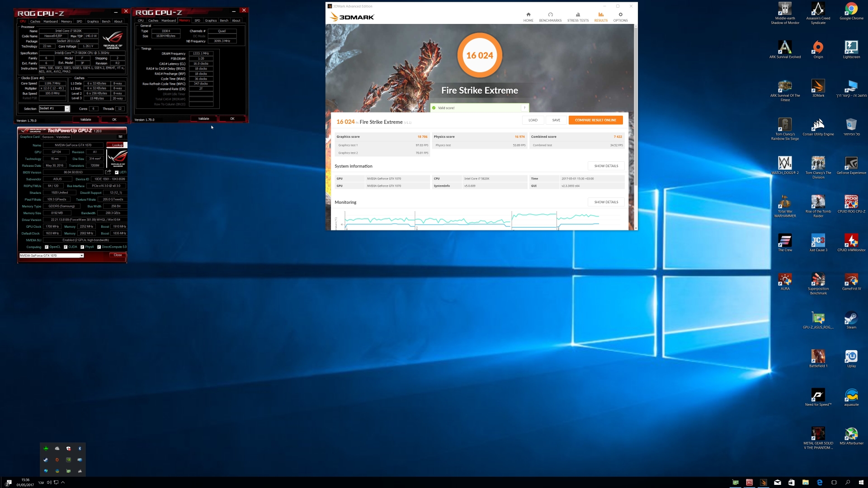The width and height of the screenshot is (868, 488).
Task: Open taskbar search magnifier
Action: (847, 483)
